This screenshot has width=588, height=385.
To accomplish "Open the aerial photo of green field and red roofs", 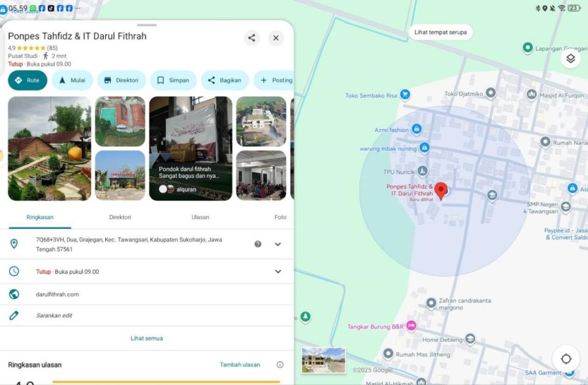I will [x=120, y=122].
